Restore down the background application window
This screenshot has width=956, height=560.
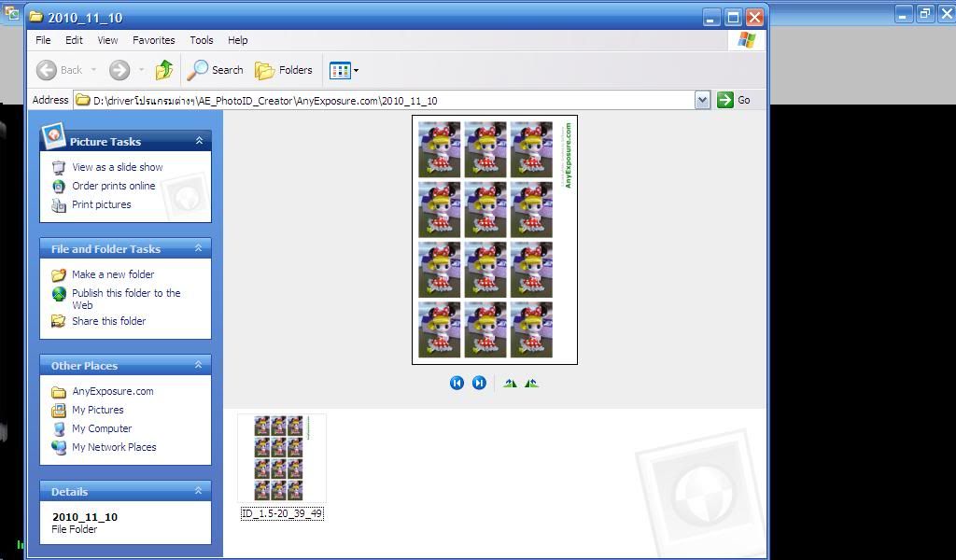pos(925,14)
